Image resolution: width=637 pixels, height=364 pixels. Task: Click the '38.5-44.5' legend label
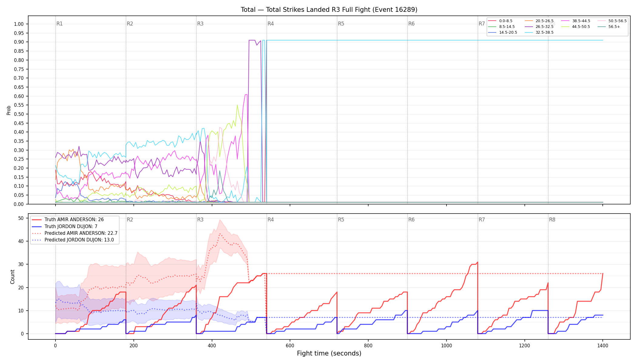(x=581, y=21)
